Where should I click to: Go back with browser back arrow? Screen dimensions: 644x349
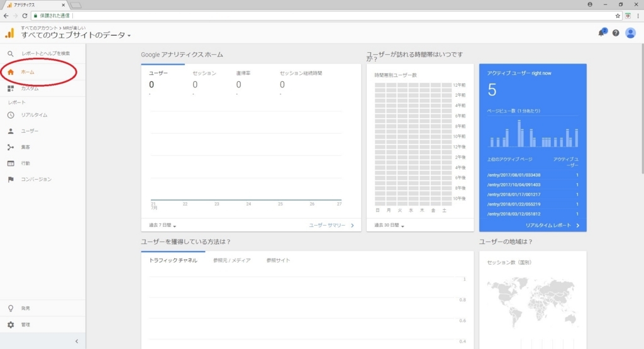[6, 16]
